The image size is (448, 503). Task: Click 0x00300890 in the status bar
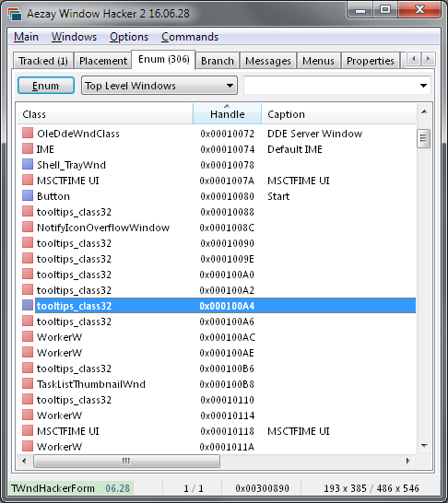(262, 488)
